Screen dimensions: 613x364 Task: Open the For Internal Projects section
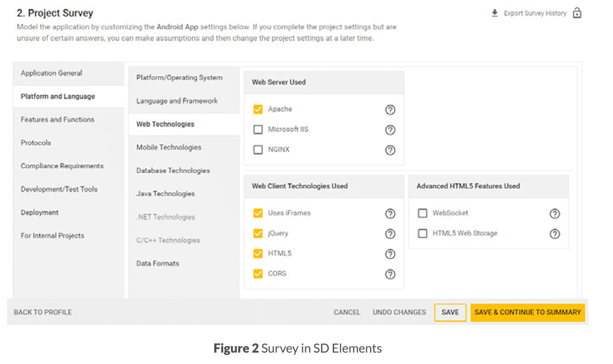68,236
